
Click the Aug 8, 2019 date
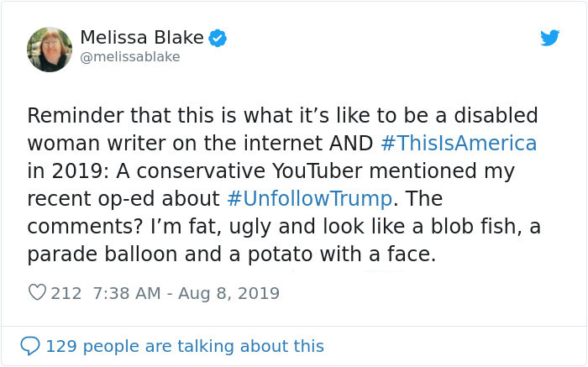pyautogui.click(x=229, y=293)
